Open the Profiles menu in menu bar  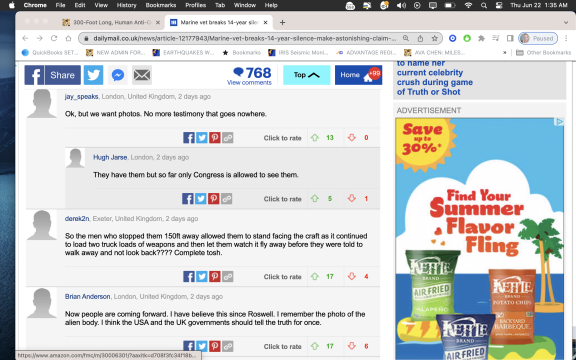195,5
